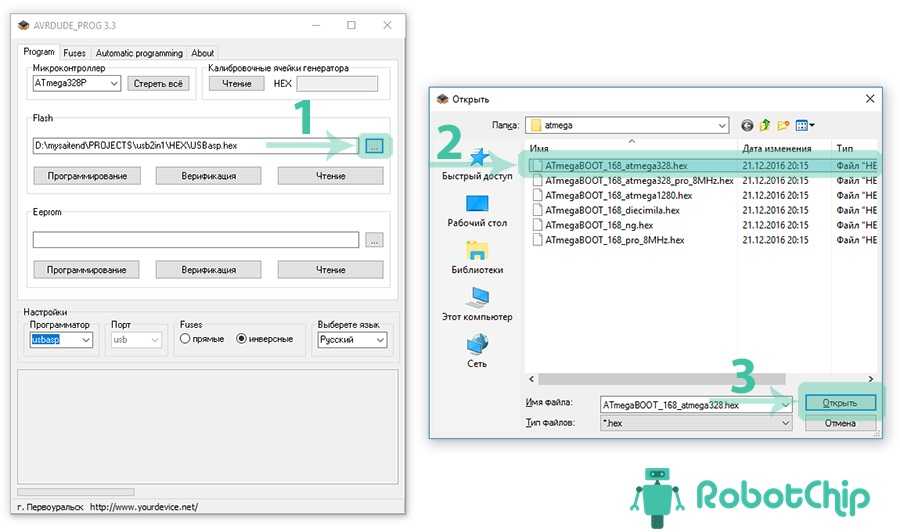Open Библиотеки in the sidebar
The height and width of the screenshot is (532, 900).
[x=477, y=258]
